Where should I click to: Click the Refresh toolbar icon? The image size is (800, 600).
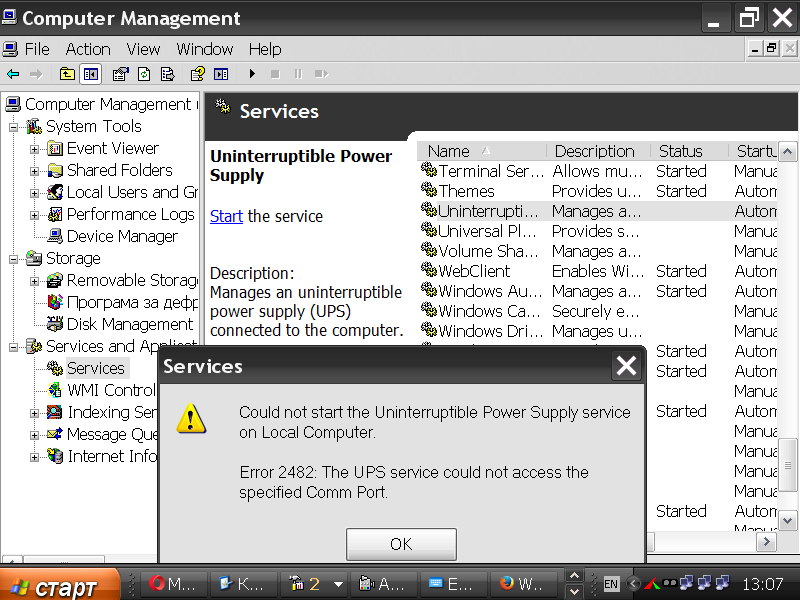pos(144,74)
